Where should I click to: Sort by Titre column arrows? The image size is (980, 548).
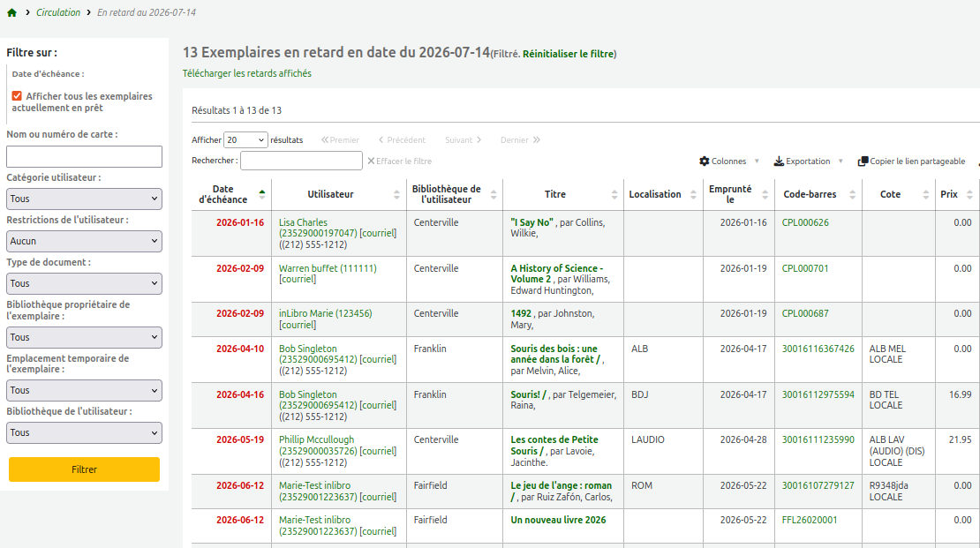614,194
